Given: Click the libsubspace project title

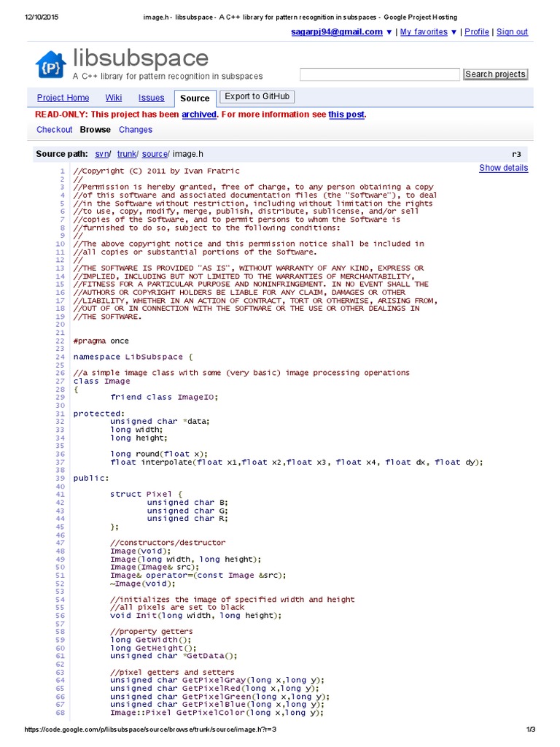Looking at the screenshot, I should click(141, 58).
